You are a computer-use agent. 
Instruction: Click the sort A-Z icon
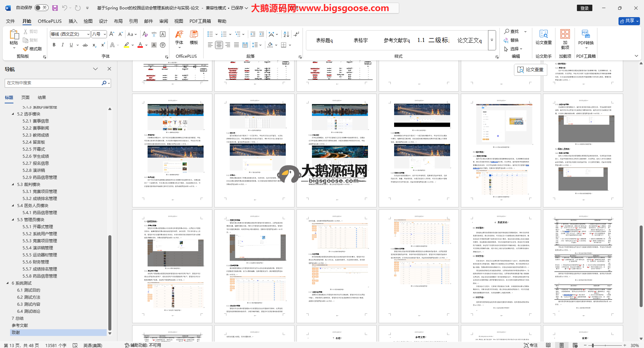286,34
